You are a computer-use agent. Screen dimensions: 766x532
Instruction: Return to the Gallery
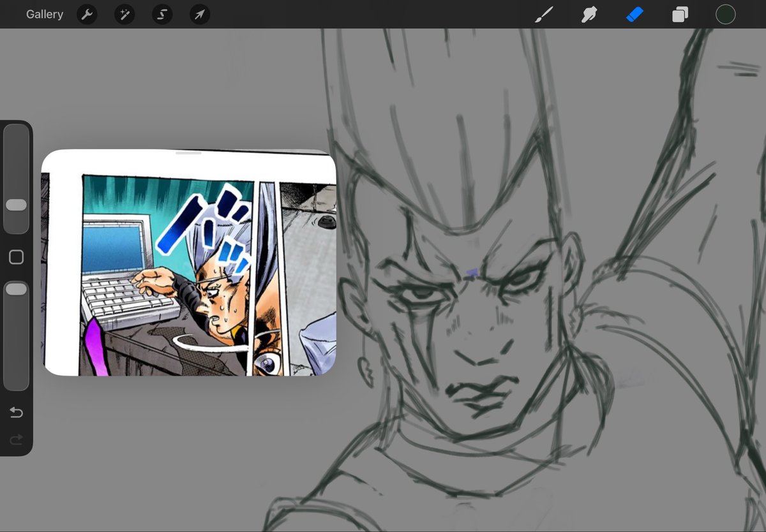point(45,14)
